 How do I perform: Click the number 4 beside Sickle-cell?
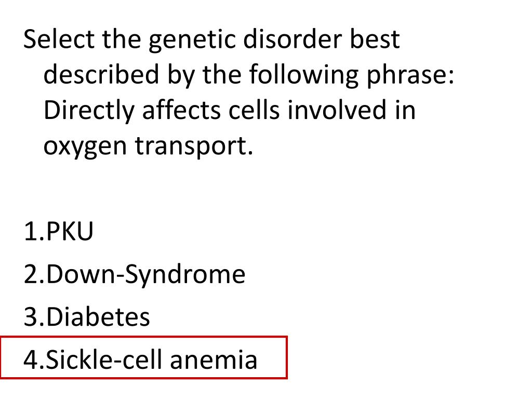point(30,359)
